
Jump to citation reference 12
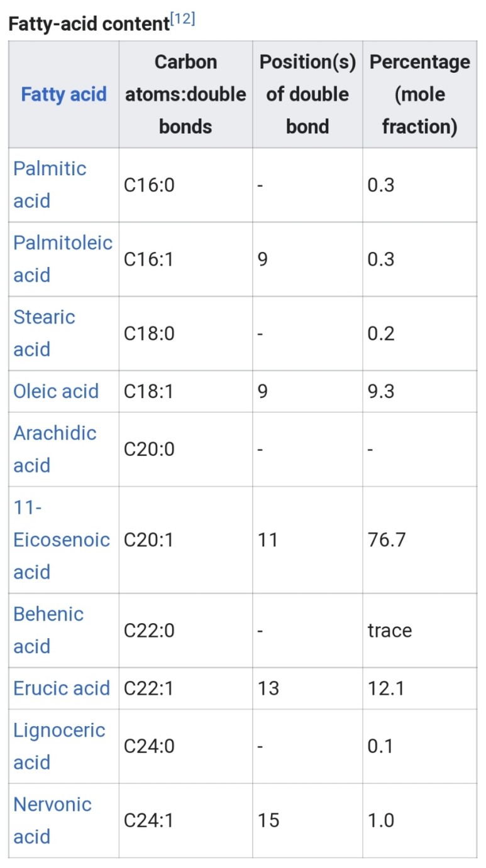[182, 19]
